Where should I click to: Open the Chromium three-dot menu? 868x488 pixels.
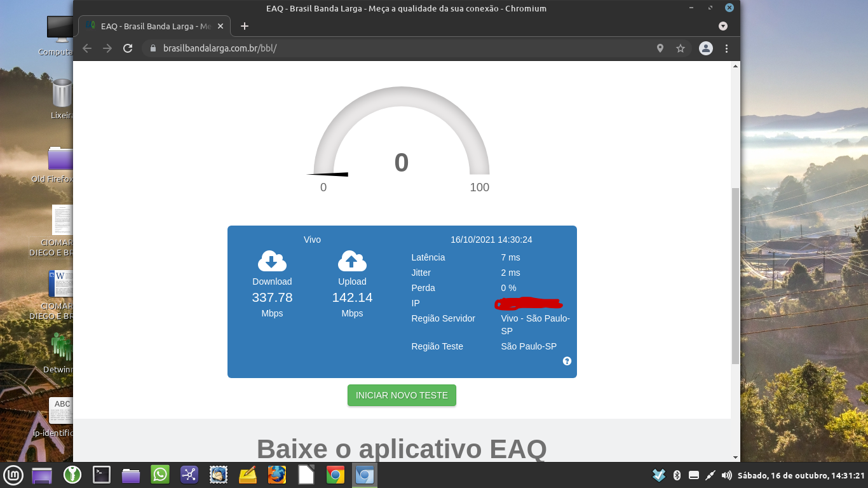(x=726, y=48)
